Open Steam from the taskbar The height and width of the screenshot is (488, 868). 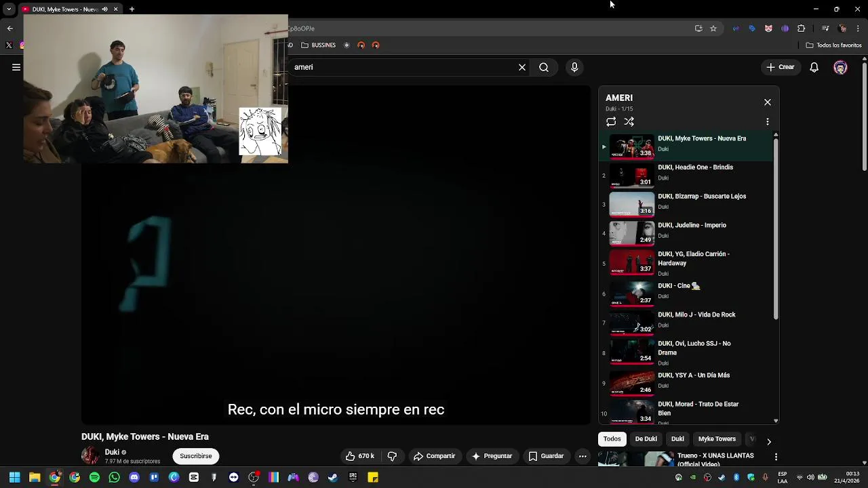pyautogui.click(x=332, y=477)
